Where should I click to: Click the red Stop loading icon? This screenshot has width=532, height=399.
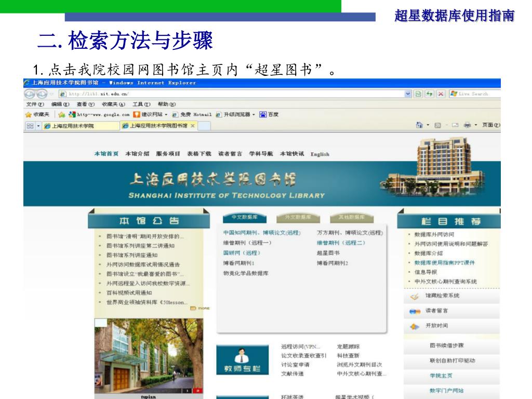441,94
